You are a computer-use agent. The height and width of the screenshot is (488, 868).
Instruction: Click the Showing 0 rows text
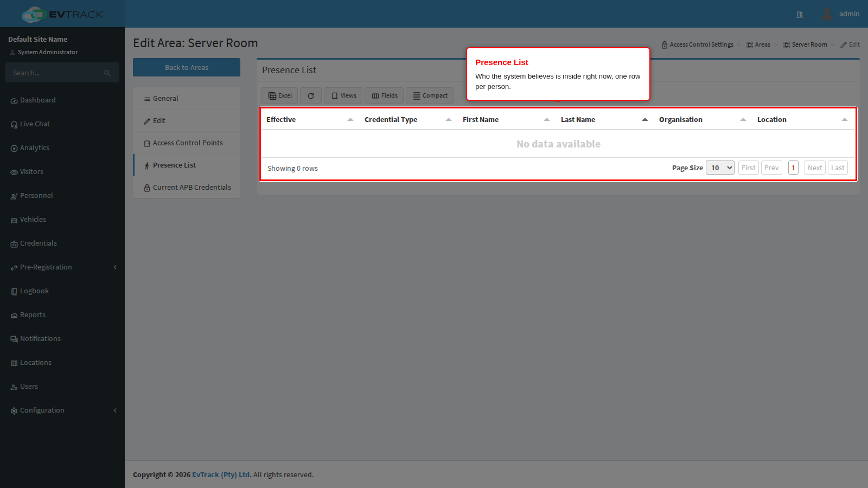click(292, 168)
